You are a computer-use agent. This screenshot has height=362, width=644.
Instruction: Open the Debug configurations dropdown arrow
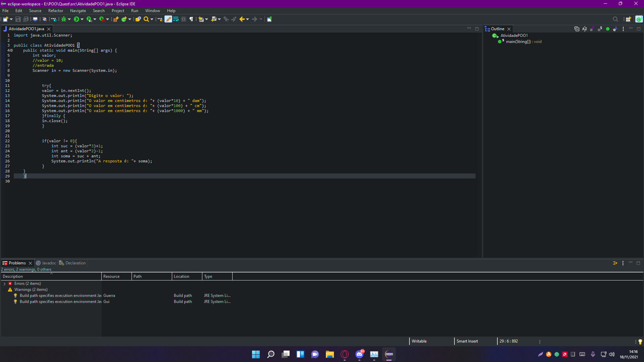point(69,19)
